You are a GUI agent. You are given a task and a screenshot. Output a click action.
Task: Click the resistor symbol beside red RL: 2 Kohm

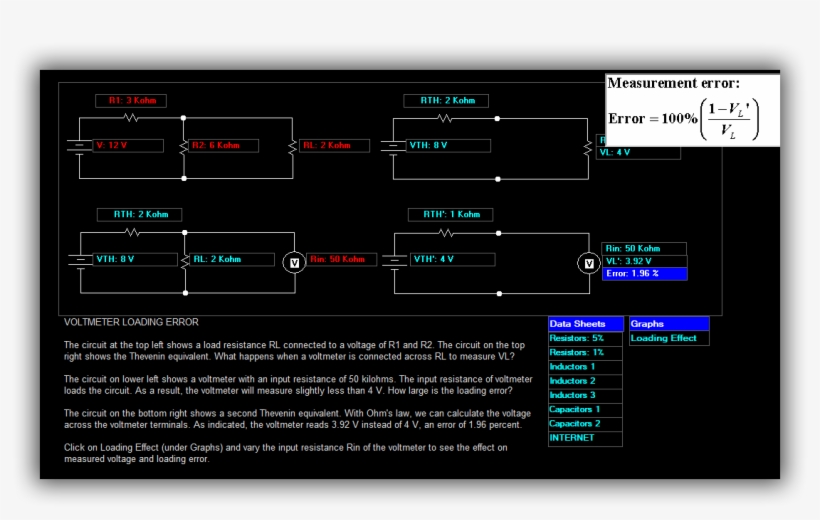click(293, 146)
